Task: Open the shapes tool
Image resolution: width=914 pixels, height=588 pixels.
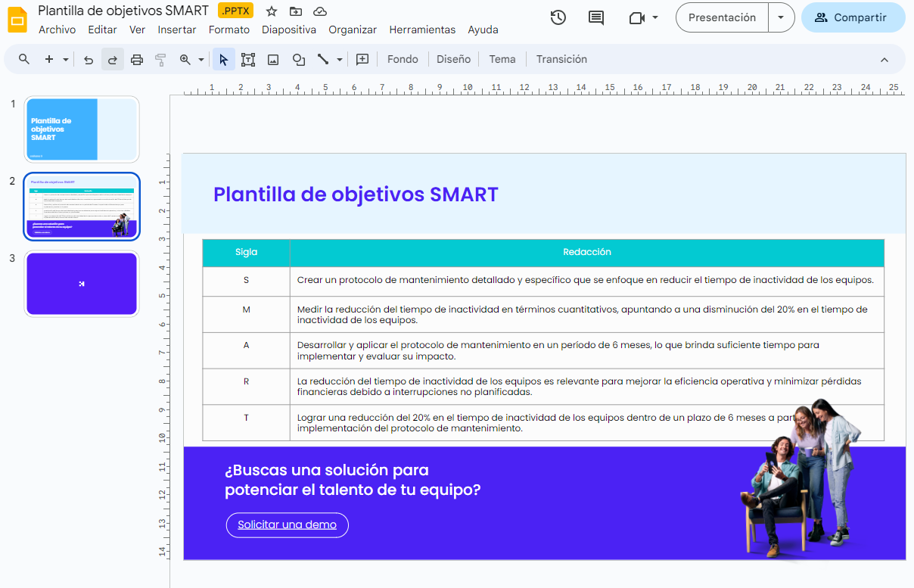Action: click(299, 59)
